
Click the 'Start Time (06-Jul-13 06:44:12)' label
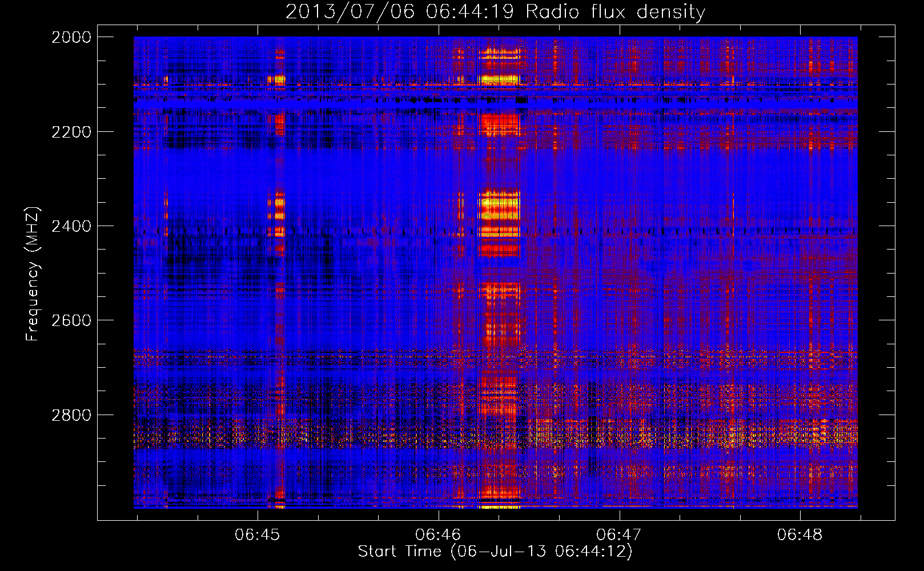495,552
